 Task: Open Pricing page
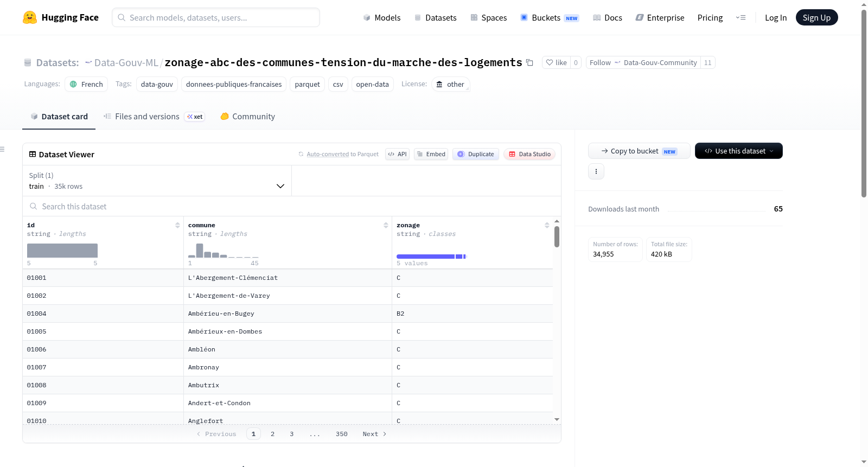coord(710,17)
